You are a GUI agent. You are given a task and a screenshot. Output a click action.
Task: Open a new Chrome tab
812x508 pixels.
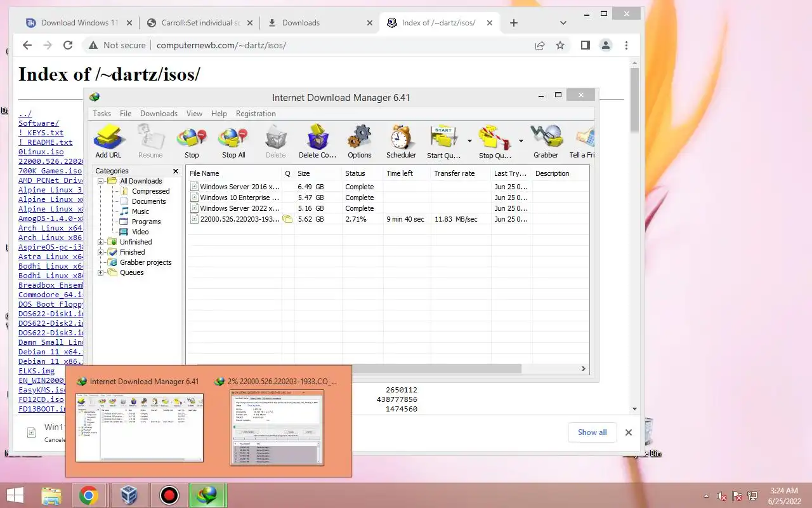click(514, 23)
